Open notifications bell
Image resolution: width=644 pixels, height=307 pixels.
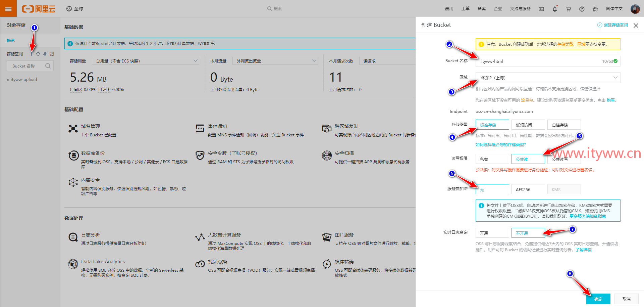click(x=555, y=9)
